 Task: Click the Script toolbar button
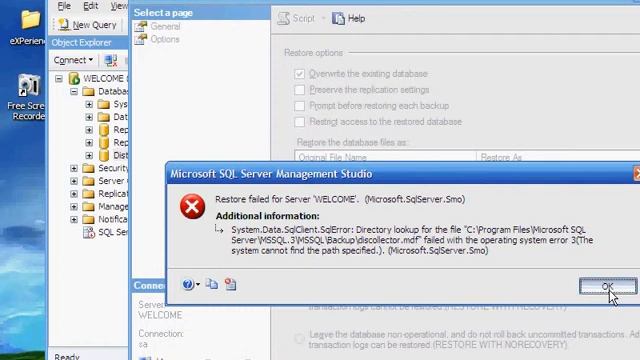click(x=296, y=18)
